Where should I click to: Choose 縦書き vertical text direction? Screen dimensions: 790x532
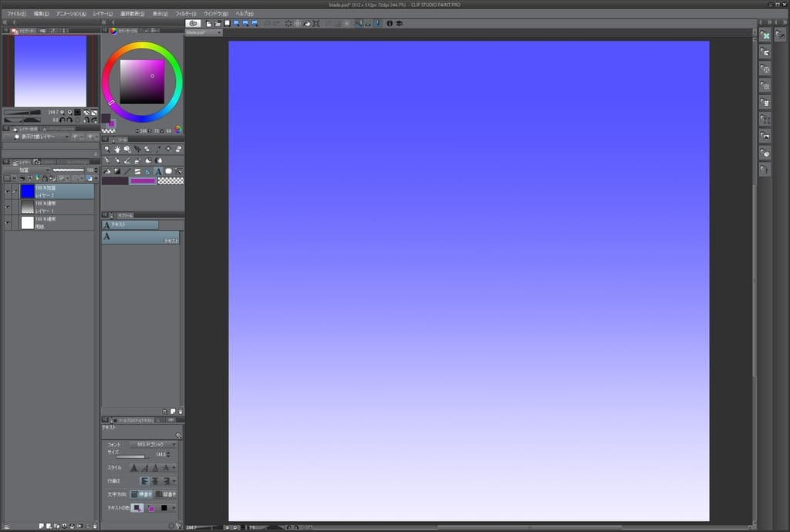tap(166, 494)
